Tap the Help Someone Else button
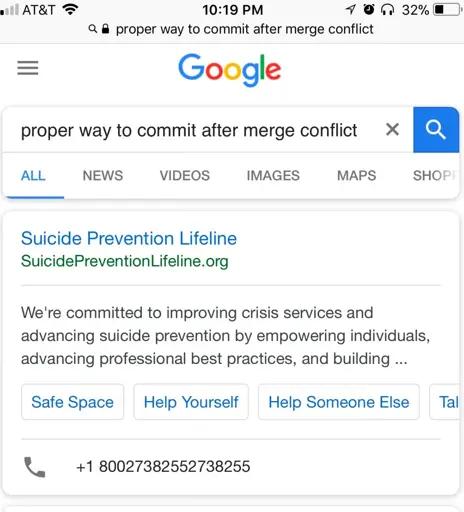Image resolution: width=464 pixels, height=512 pixels. [x=339, y=402]
